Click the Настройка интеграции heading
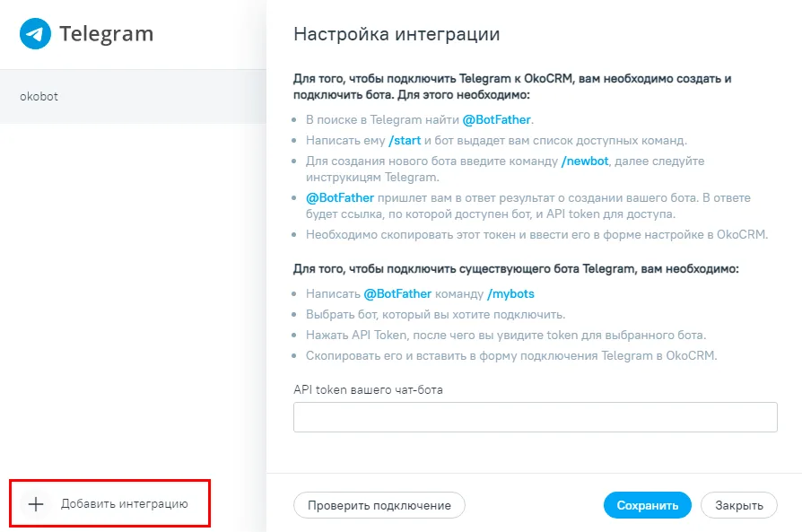The image size is (802, 532). pyautogui.click(x=397, y=34)
